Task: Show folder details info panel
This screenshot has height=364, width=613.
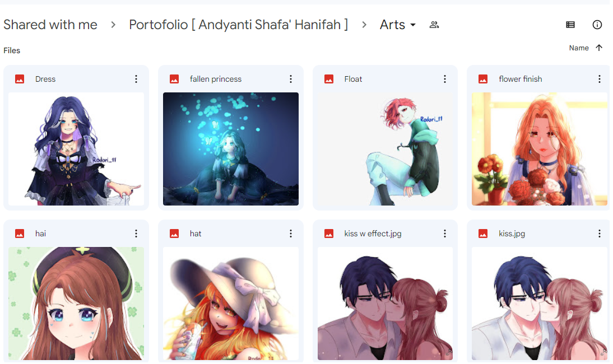Action: pos(597,25)
